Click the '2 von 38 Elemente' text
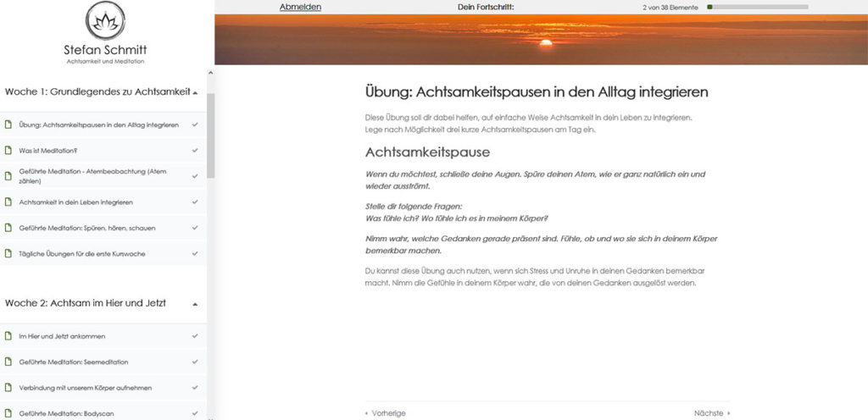This screenshot has width=868, height=420. (670, 7)
